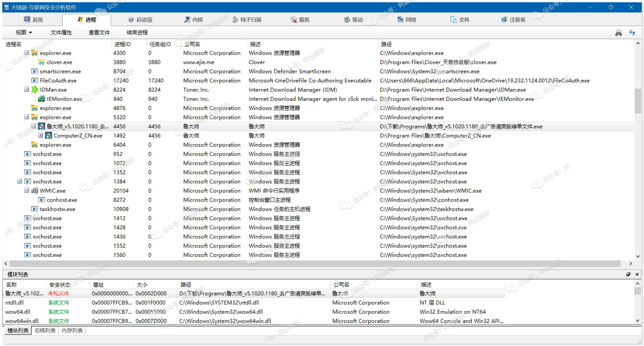Switch to the 注册表 tab
Viewport: 644px width, 346px height.
(513, 19)
